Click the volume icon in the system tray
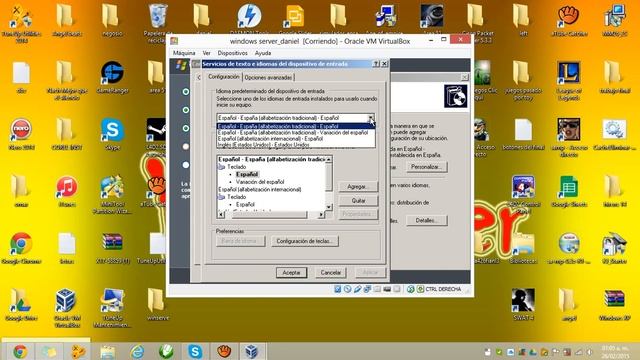The image size is (640, 360). click(x=589, y=352)
